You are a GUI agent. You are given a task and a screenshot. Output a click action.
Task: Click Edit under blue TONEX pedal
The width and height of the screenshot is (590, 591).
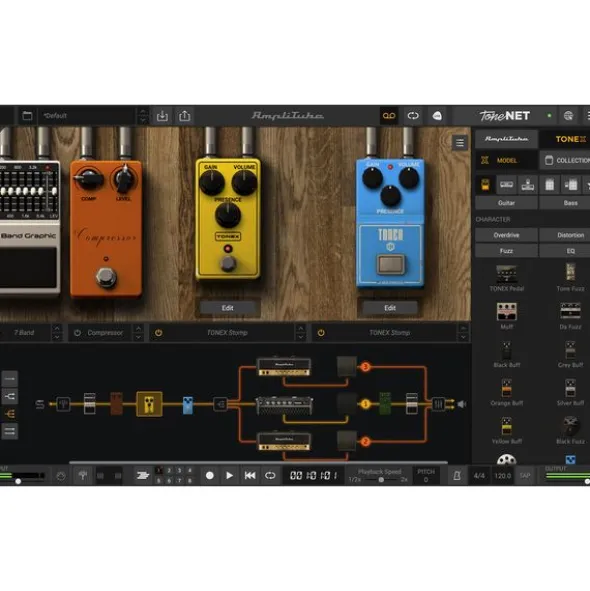pyautogui.click(x=390, y=308)
